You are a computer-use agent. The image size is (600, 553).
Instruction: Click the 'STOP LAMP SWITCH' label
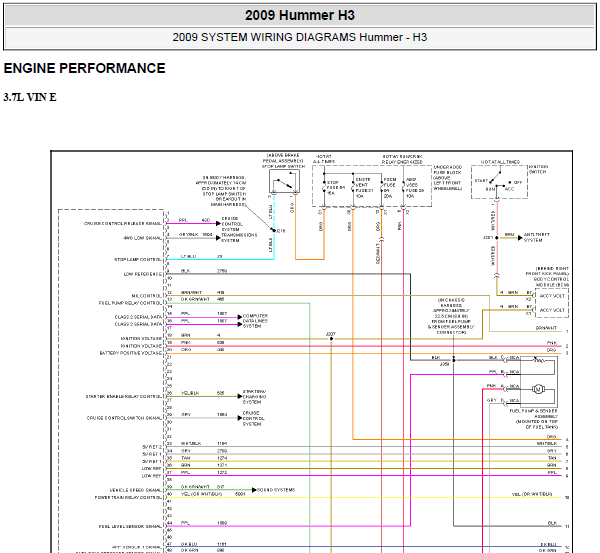point(284,166)
